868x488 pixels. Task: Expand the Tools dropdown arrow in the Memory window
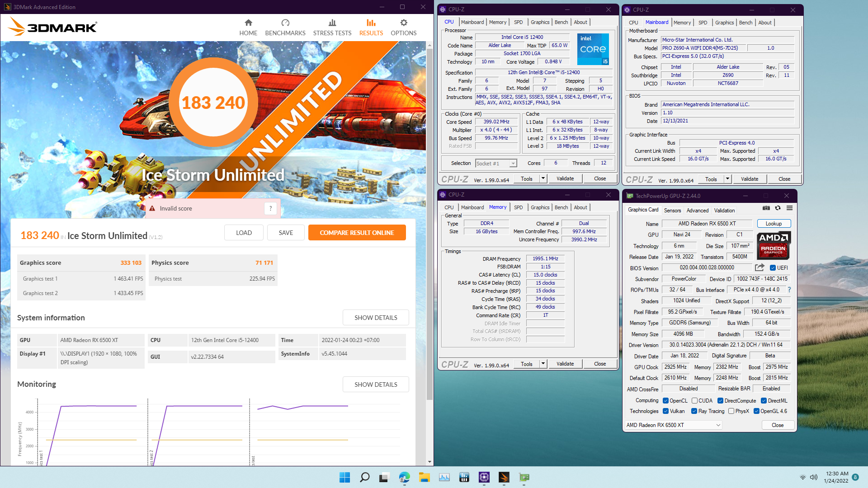[543, 364]
